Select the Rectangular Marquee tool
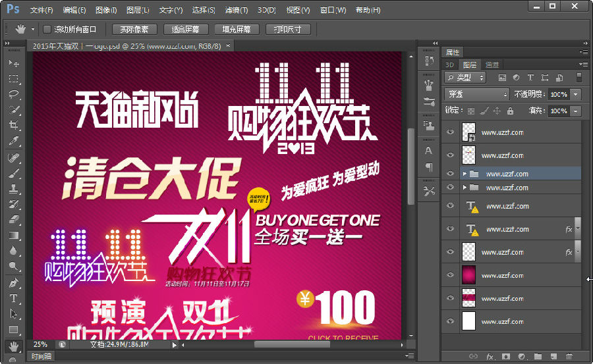Viewport: 593px width, 364px height. point(14,78)
